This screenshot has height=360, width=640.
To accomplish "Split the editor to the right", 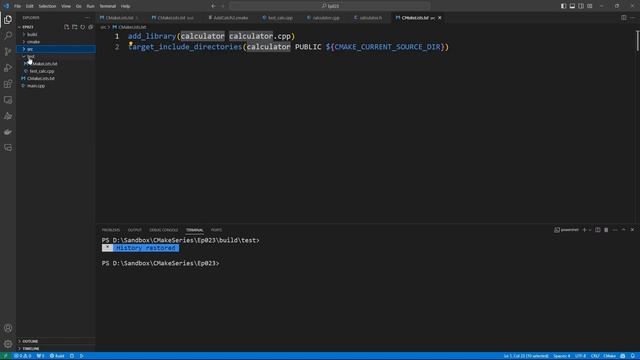I will point(624,18).
